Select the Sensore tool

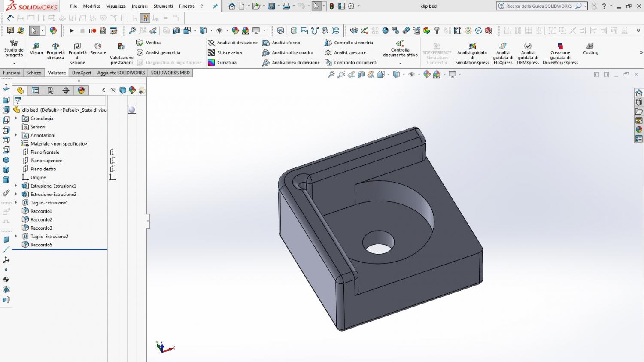(98, 49)
